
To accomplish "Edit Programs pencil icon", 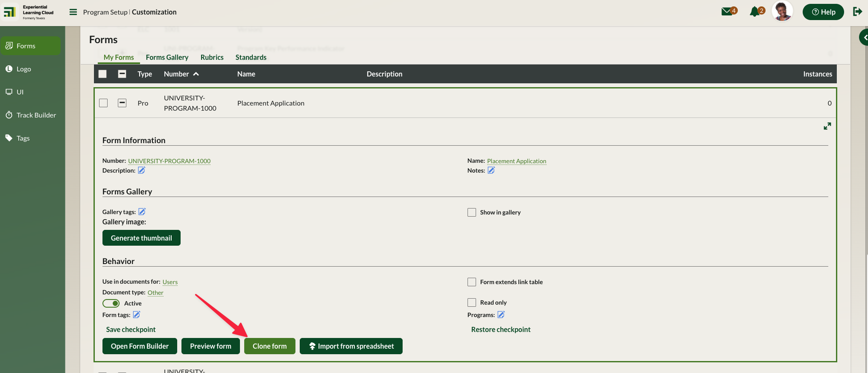I will coord(501,314).
